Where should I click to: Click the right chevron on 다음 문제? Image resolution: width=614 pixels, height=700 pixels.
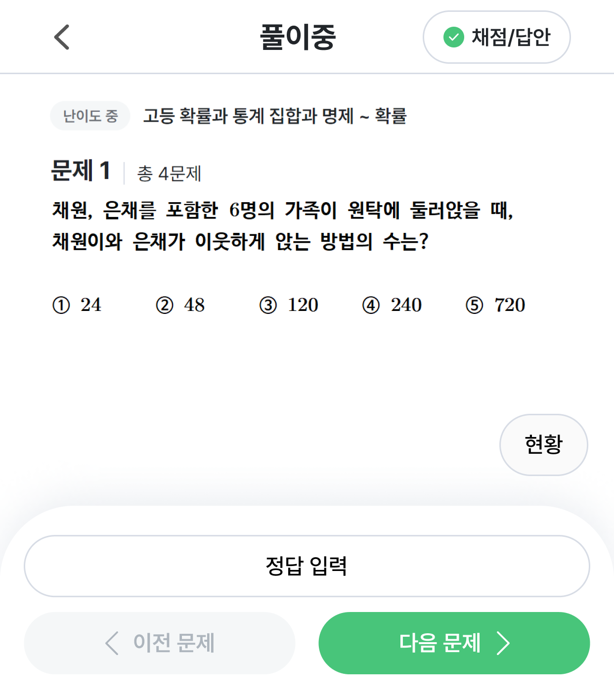tap(503, 643)
